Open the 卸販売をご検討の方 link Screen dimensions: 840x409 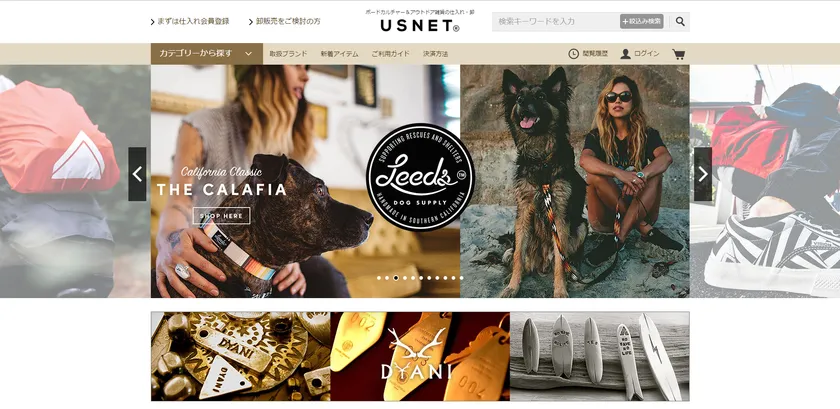coord(285,21)
